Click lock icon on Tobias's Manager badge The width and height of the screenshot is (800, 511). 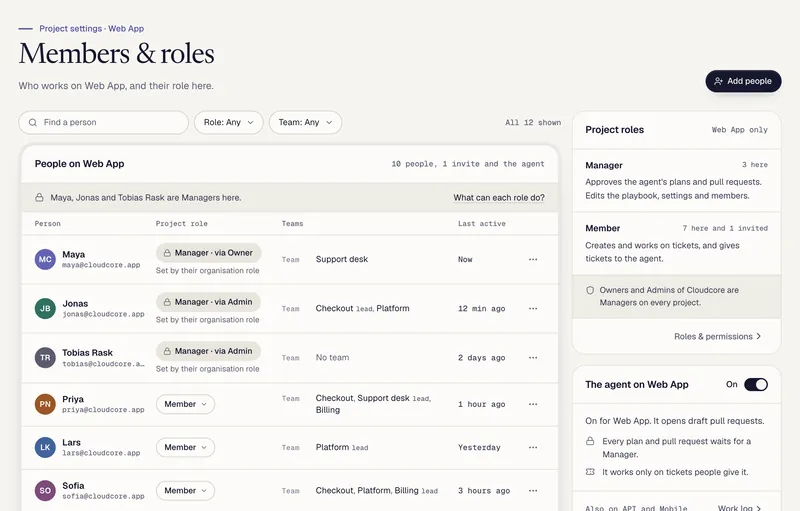(x=167, y=351)
